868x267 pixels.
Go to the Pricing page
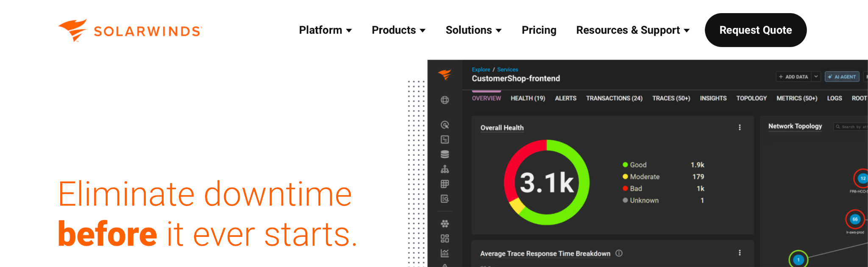pyautogui.click(x=539, y=30)
